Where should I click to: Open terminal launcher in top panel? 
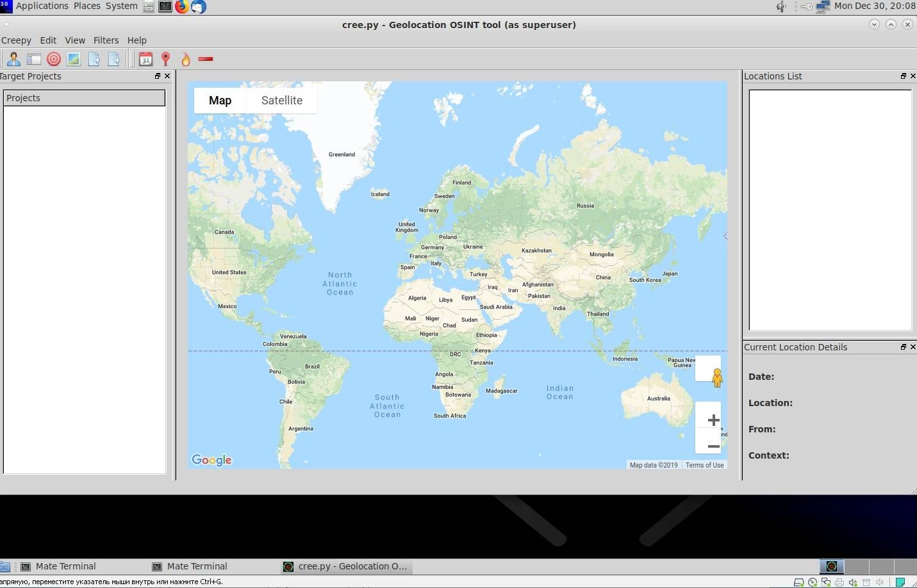pyautogui.click(x=165, y=7)
